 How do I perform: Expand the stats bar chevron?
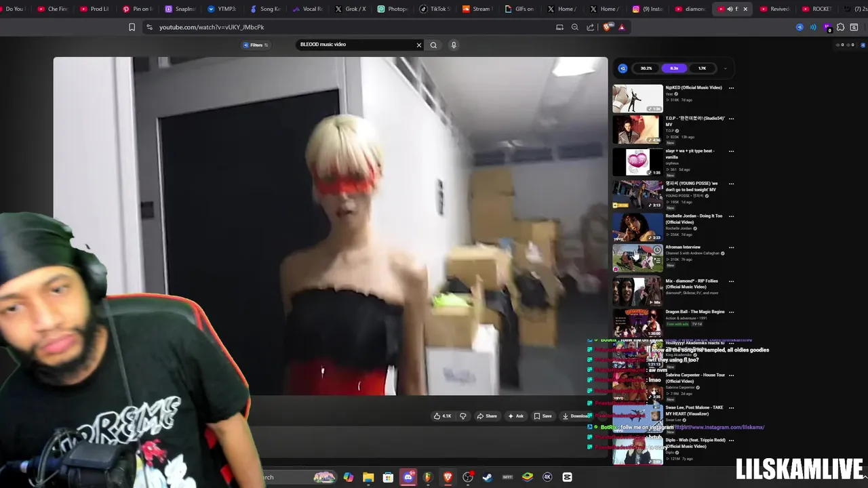pos(725,68)
